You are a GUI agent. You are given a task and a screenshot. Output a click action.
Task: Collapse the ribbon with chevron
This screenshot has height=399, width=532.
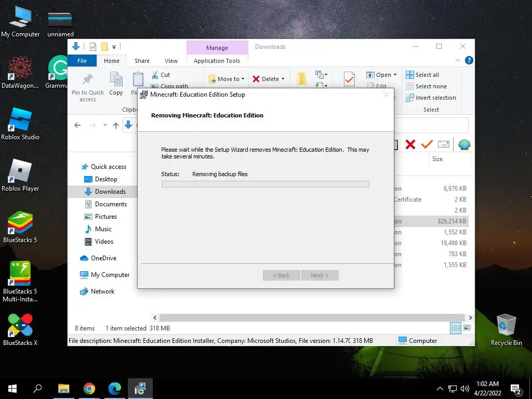coord(458,60)
